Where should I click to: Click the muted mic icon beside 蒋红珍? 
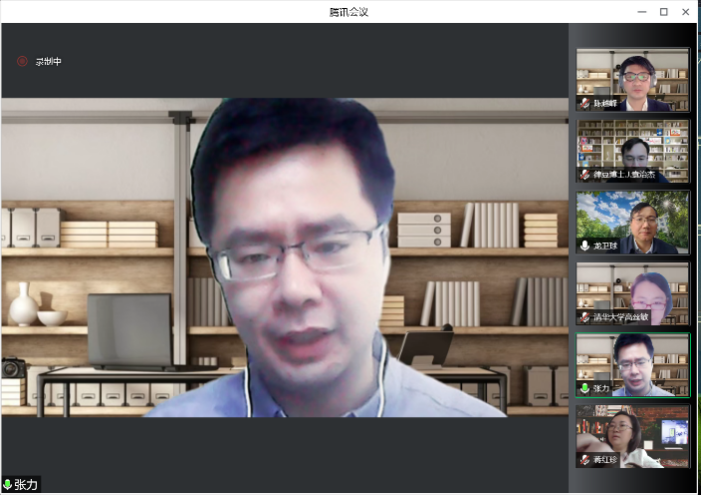click(x=585, y=460)
